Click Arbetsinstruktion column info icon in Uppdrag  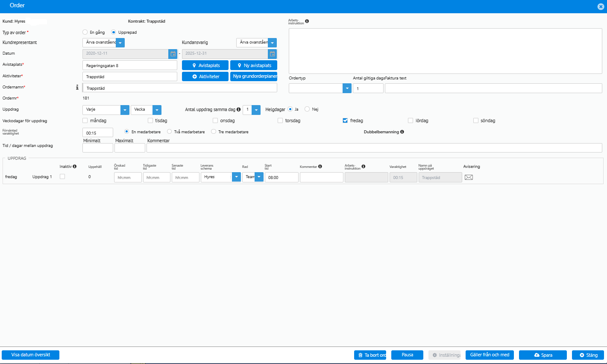click(364, 167)
